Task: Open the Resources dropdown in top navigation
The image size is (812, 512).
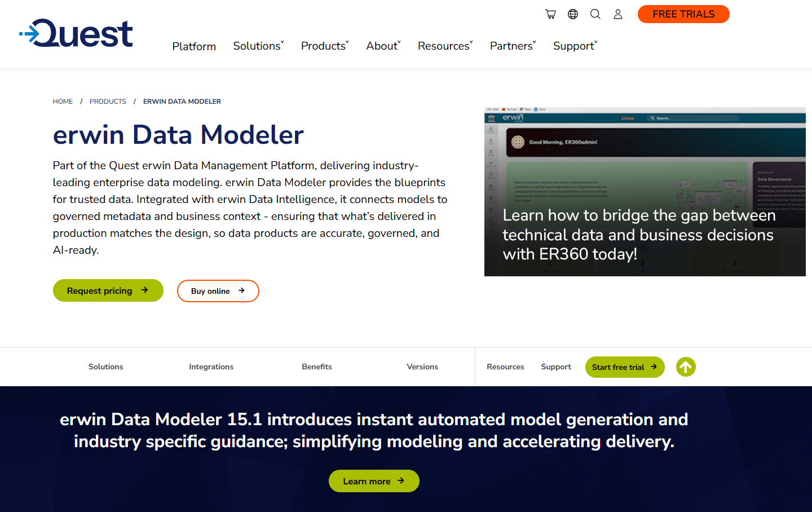Action: click(x=445, y=46)
